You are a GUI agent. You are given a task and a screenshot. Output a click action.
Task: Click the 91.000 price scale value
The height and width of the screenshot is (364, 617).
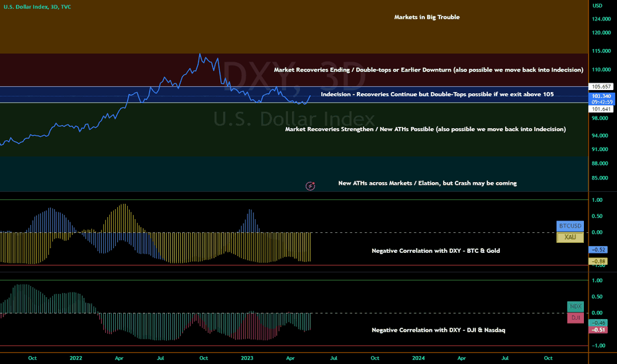click(600, 150)
